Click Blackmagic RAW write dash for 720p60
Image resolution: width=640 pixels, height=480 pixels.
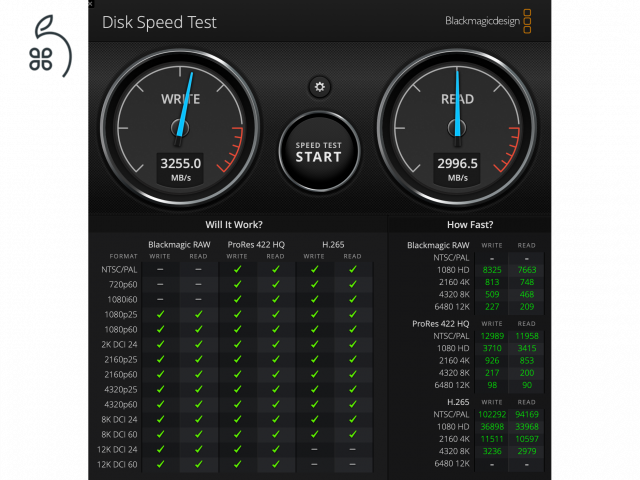pos(160,284)
